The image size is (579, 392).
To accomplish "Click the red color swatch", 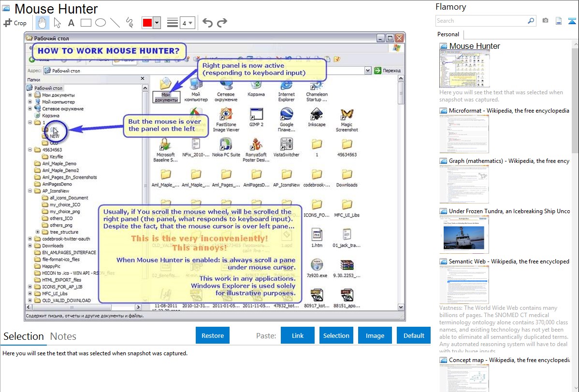I will 147,23.
